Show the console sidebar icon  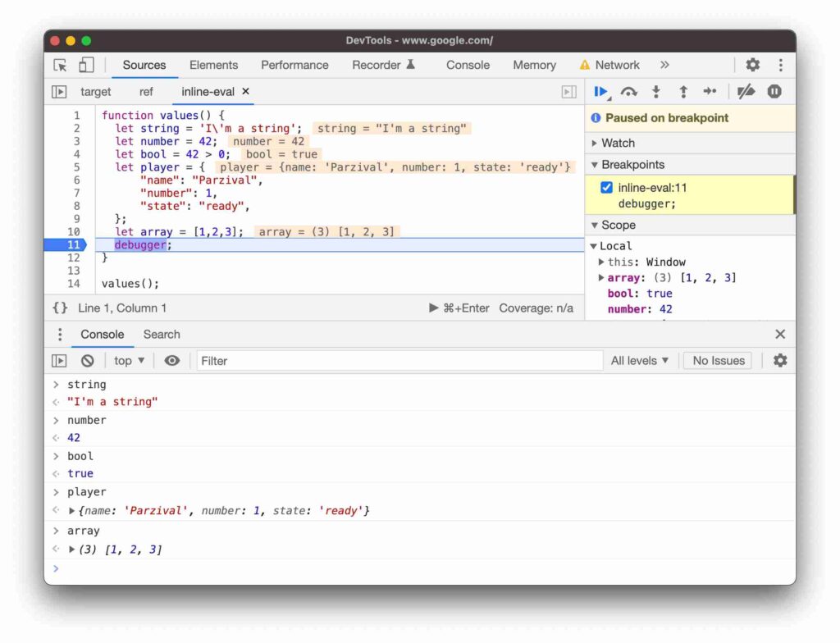click(59, 361)
